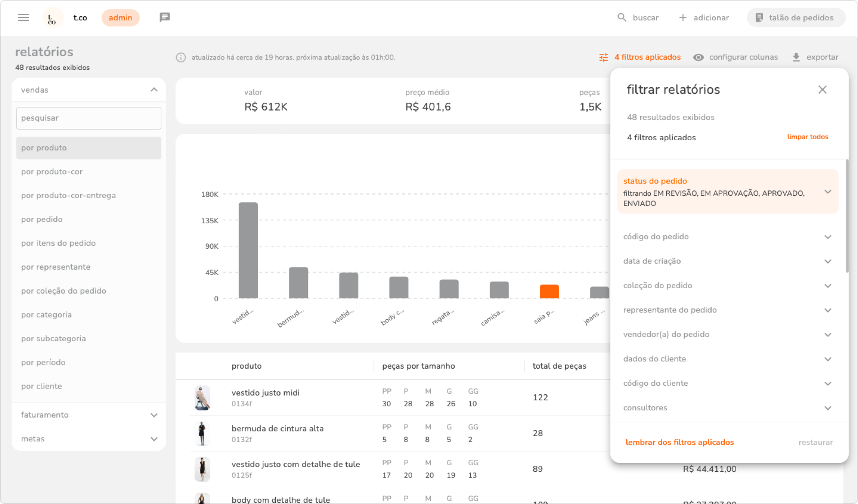Click the chat messages icon

pos(164,18)
